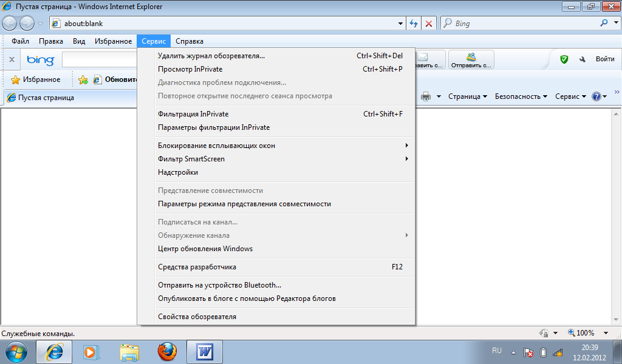The height and width of the screenshot is (364, 622).
Task: Show hidden tray icons arrow
Action: (x=513, y=352)
